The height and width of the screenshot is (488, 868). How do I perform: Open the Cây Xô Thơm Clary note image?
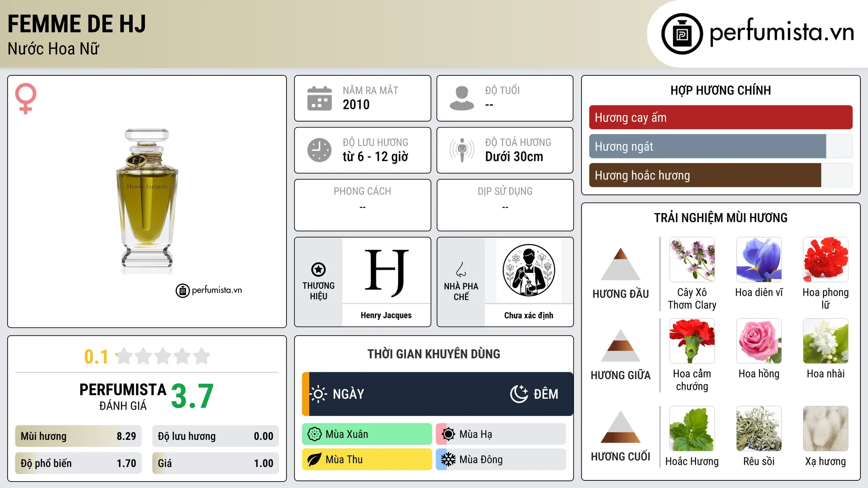692,260
